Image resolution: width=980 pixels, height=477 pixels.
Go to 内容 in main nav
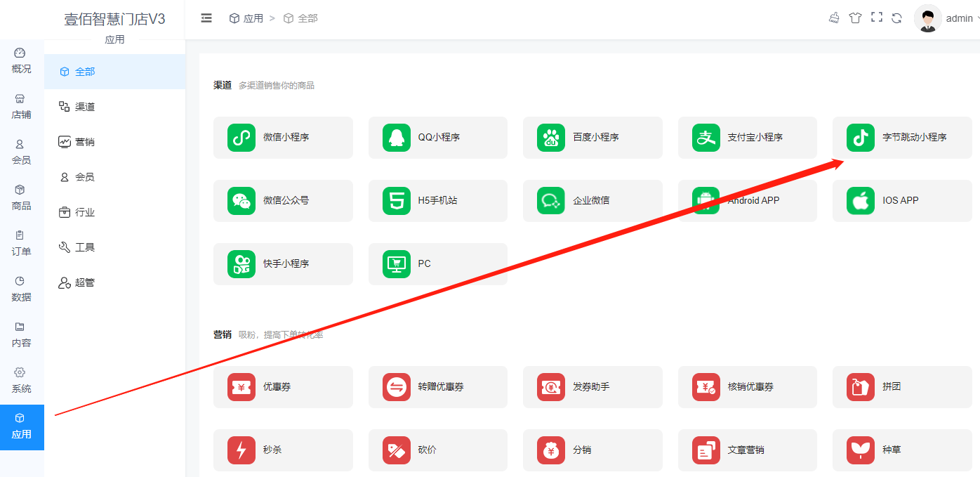pos(21,335)
